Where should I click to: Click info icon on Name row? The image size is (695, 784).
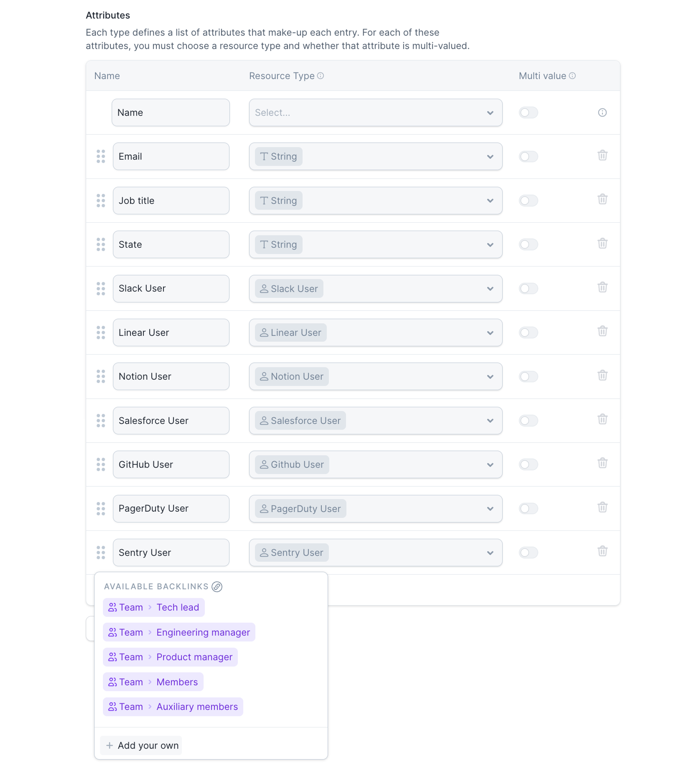(x=602, y=113)
